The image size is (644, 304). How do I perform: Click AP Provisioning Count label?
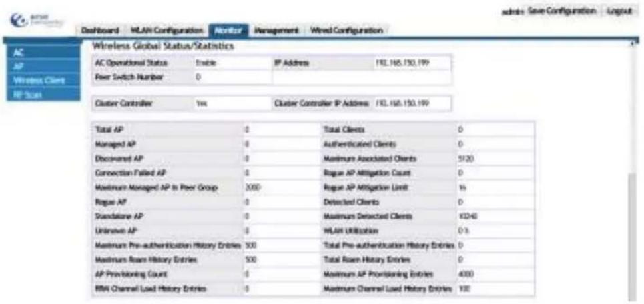click(131, 274)
